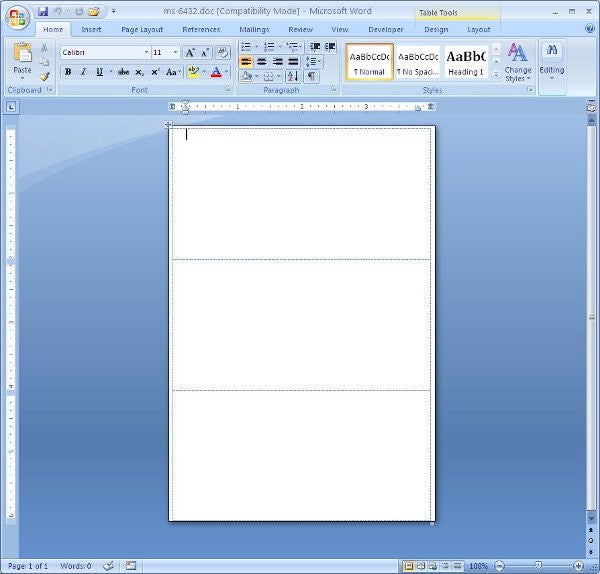Click the table move handle at top-left
This screenshot has width=600, height=574.
click(168, 125)
